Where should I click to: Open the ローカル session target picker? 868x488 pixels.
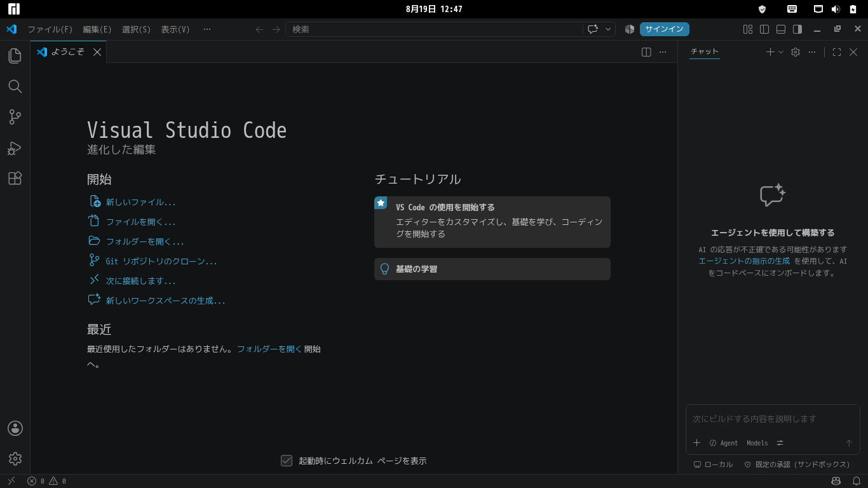coord(713,464)
